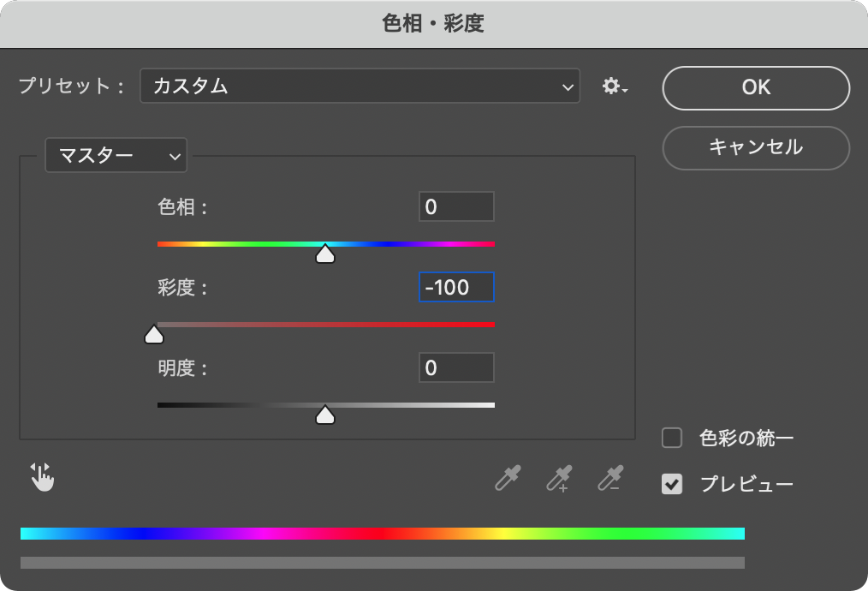
Task: Click the 色相・彩度 dialog title bar
Action: tap(433, 24)
